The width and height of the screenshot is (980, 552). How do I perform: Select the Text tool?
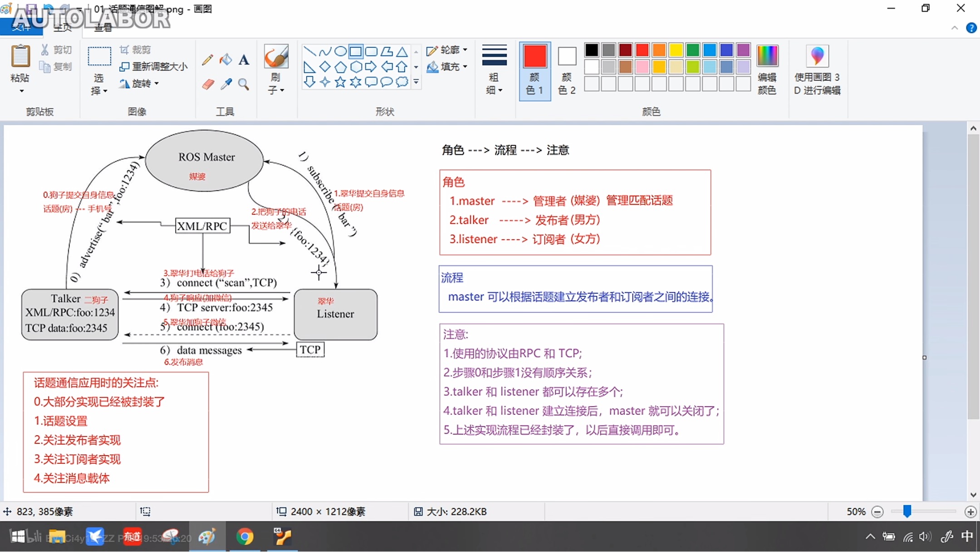(x=245, y=59)
